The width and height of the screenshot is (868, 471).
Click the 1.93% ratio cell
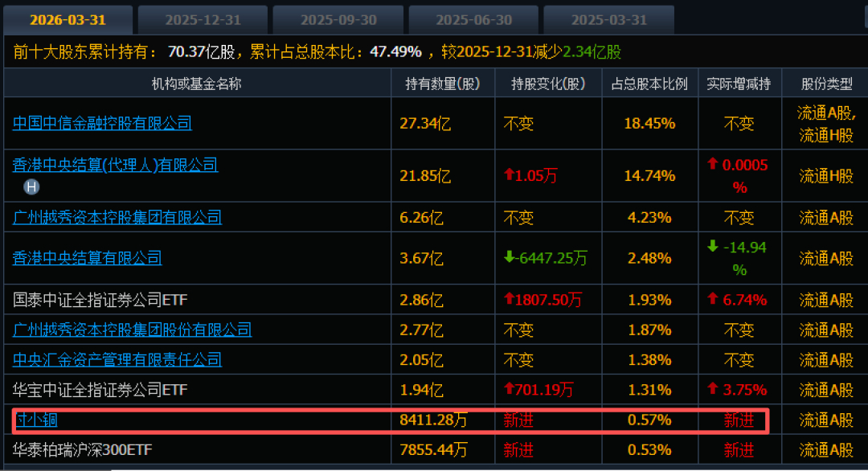pyautogui.click(x=649, y=300)
